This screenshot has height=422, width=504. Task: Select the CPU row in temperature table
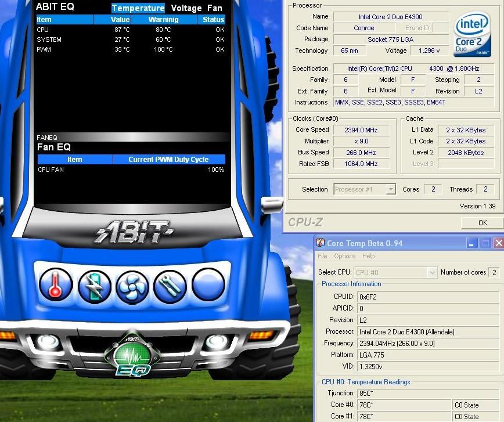tap(131, 30)
